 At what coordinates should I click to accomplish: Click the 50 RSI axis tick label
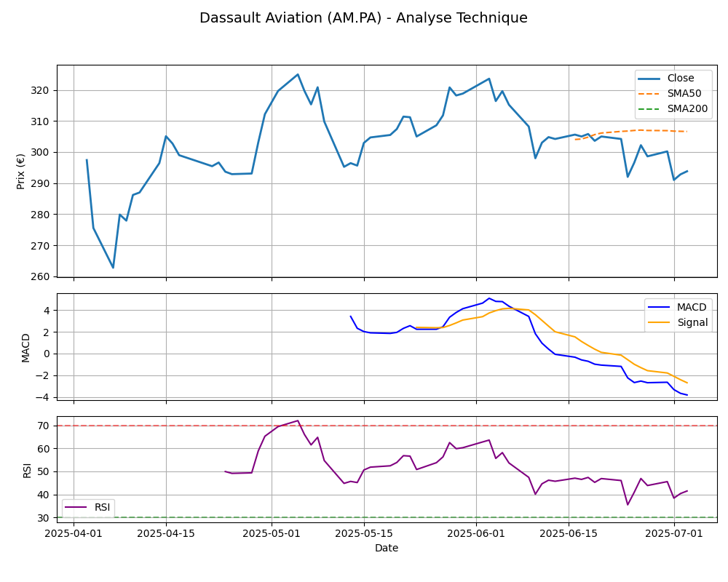click(43, 472)
